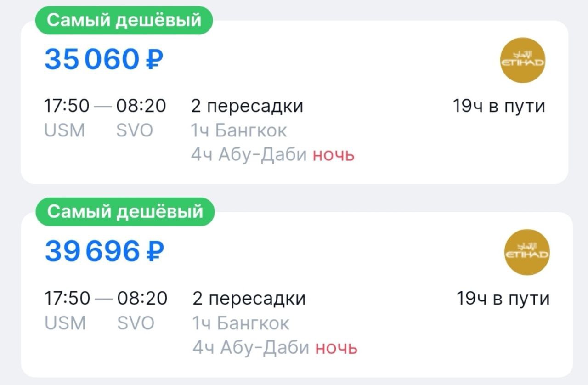The width and height of the screenshot is (588, 385).
Task: Select the 39 696 ₽ price
Action: coord(104,251)
